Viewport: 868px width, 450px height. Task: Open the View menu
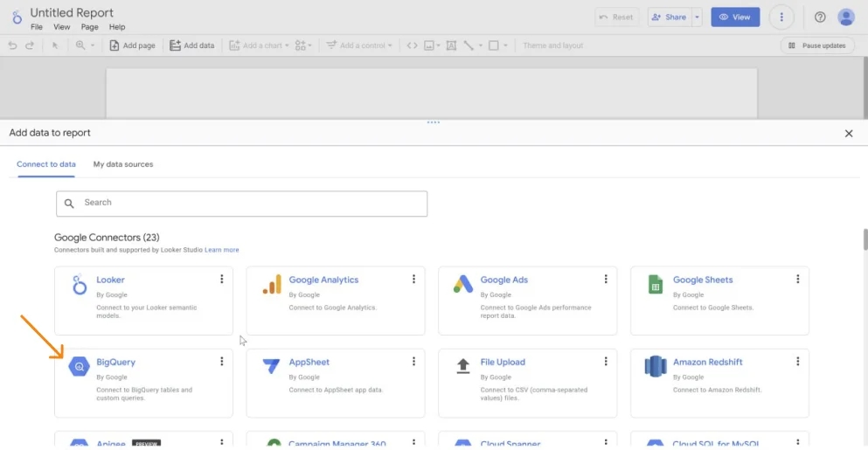pyautogui.click(x=61, y=26)
